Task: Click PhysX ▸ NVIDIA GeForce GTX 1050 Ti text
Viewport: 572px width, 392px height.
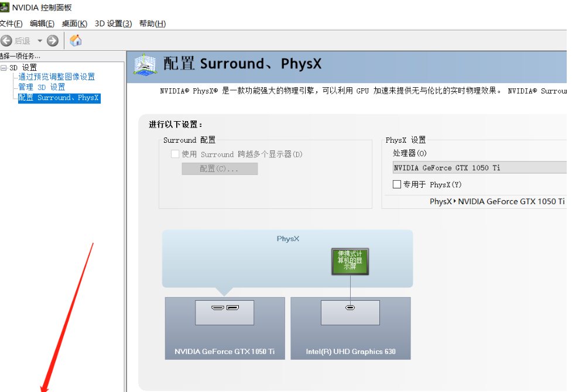Action: 497,201
